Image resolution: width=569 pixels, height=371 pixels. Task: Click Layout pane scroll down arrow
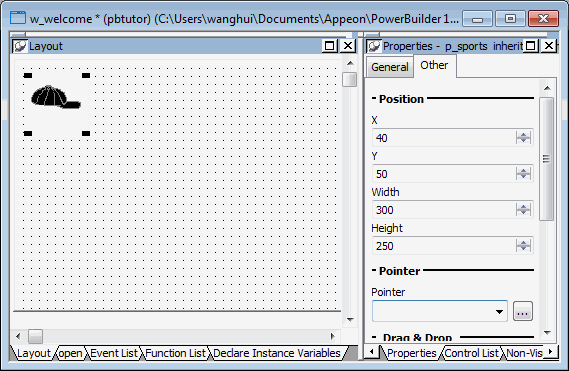[x=350, y=319]
